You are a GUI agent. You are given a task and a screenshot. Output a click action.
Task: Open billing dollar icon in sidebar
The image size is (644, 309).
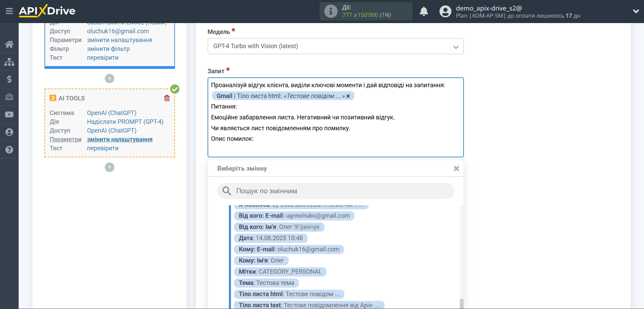9,79
